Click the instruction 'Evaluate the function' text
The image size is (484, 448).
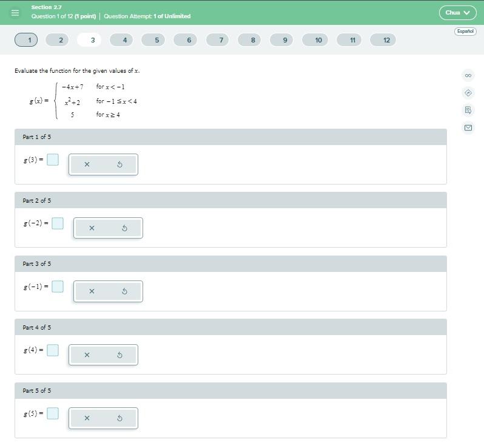(x=77, y=71)
